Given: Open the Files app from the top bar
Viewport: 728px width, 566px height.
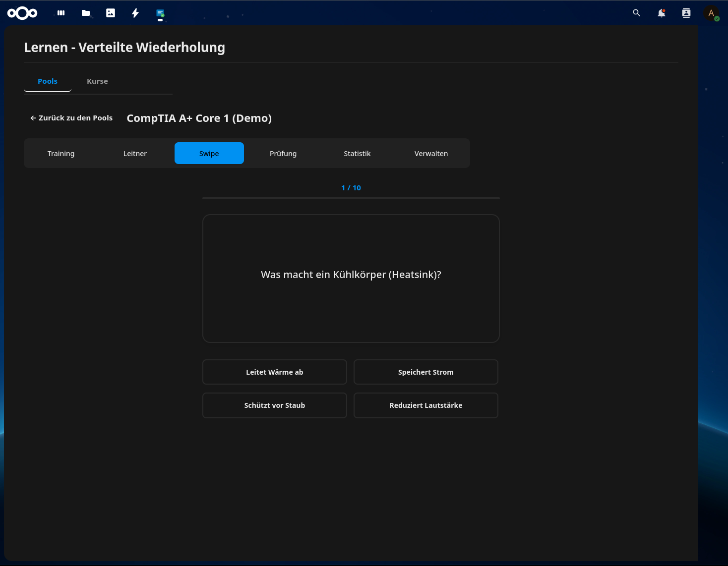Looking at the screenshot, I should pyautogui.click(x=85, y=13).
